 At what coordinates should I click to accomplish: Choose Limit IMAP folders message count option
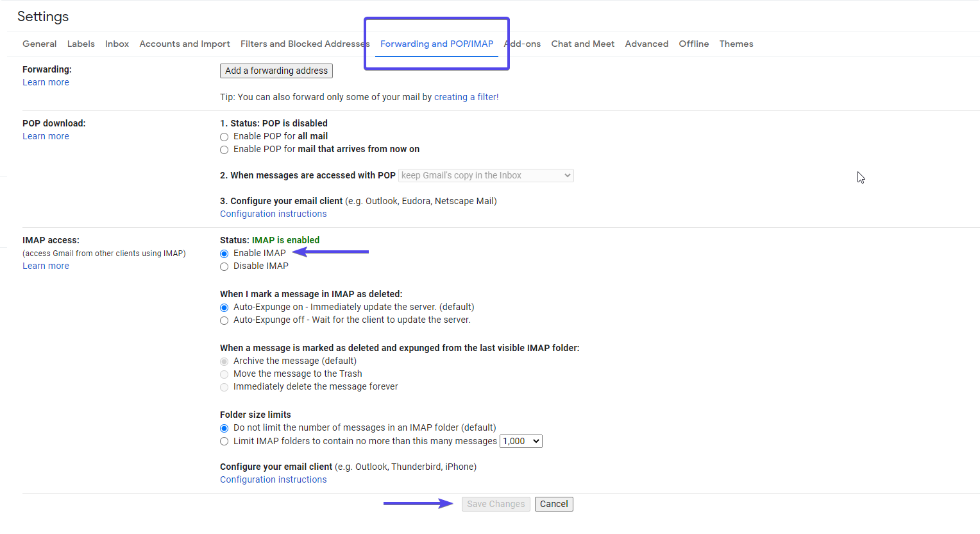coord(224,441)
